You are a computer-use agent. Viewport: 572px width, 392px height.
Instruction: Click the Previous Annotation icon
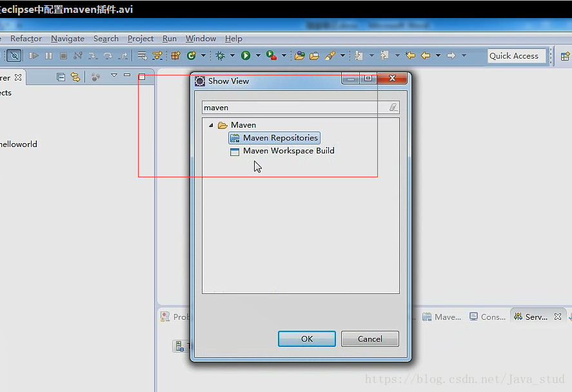[384, 55]
